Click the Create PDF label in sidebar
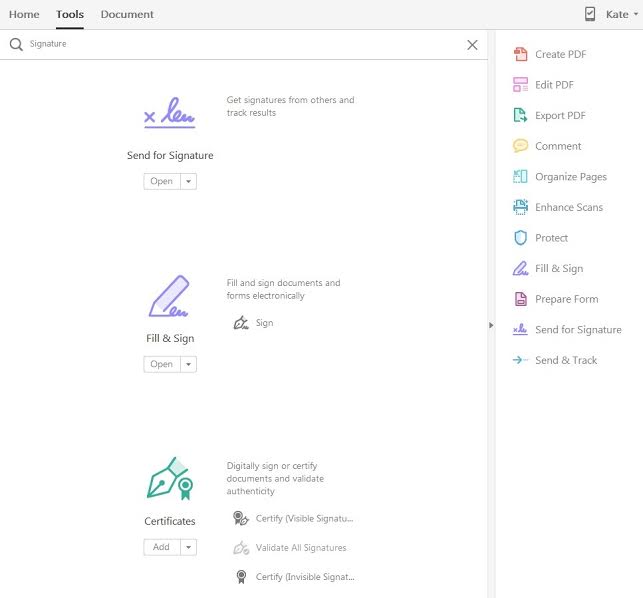643x598 pixels. [x=561, y=54]
